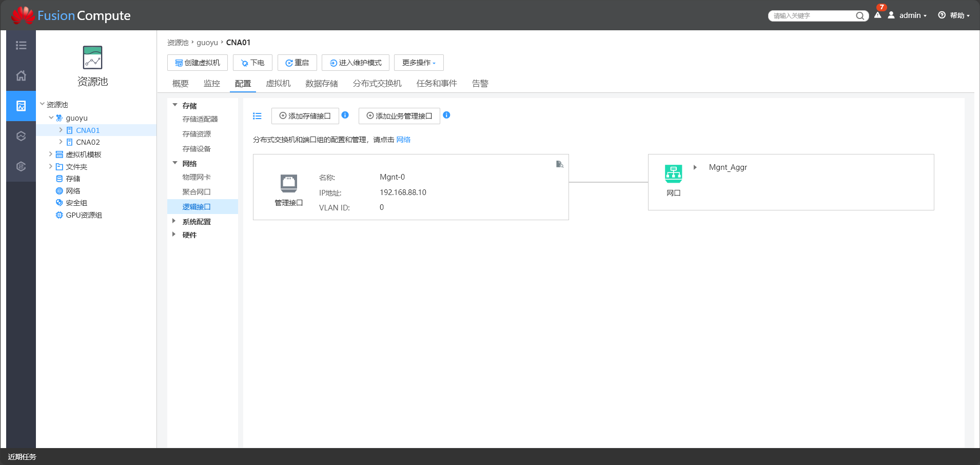980x465 pixels.
Task: Click the 创建虚拟机 button
Action: (198, 63)
